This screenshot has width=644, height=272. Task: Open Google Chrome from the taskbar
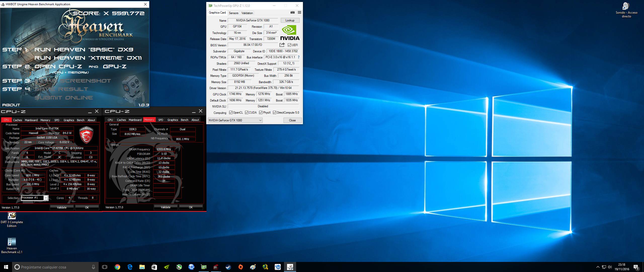[117, 267]
